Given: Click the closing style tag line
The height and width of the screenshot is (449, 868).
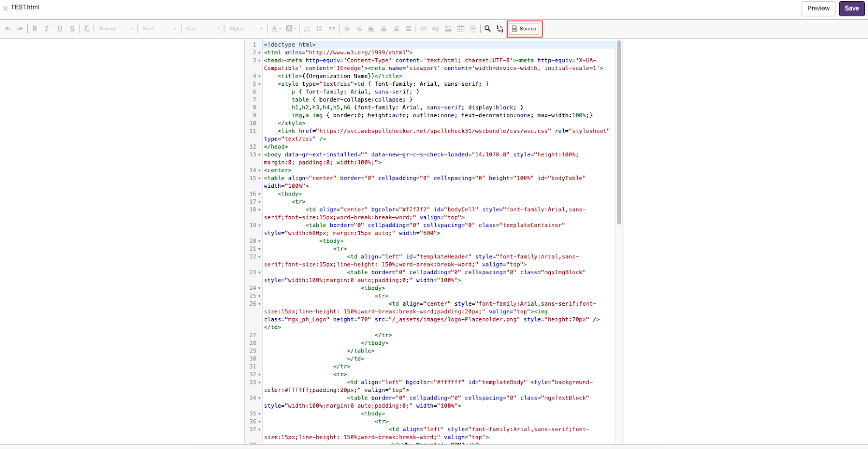Looking at the screenshot, I should 291,123.
